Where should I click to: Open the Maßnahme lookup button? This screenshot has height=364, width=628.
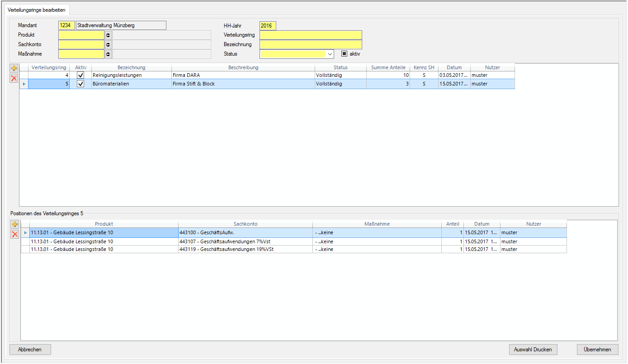tap(108, 54)
